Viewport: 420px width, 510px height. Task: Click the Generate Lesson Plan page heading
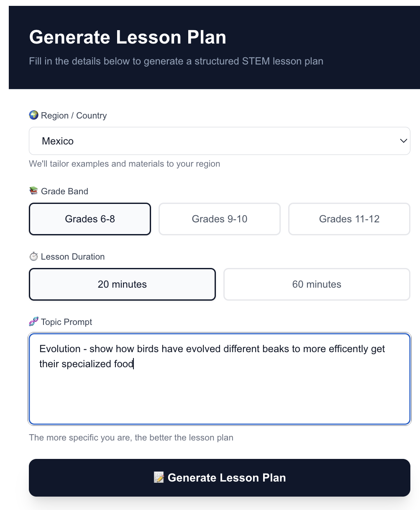tap(128, 37)
